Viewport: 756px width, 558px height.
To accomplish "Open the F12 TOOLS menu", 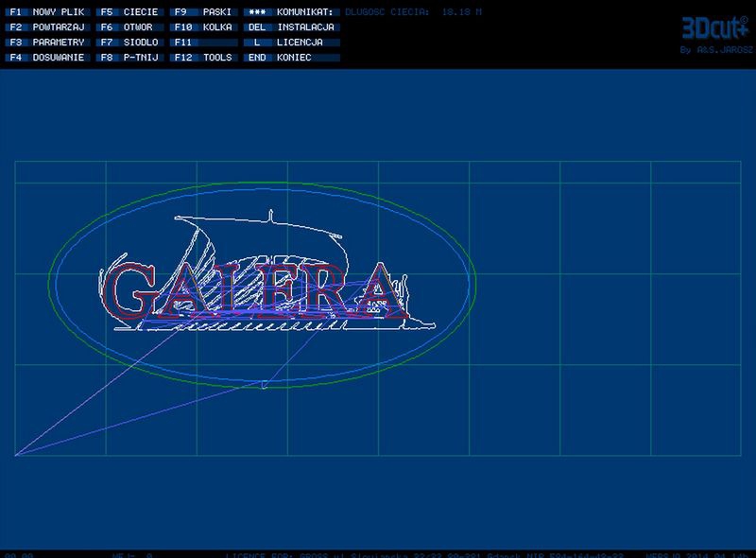I will coord(204,58).
